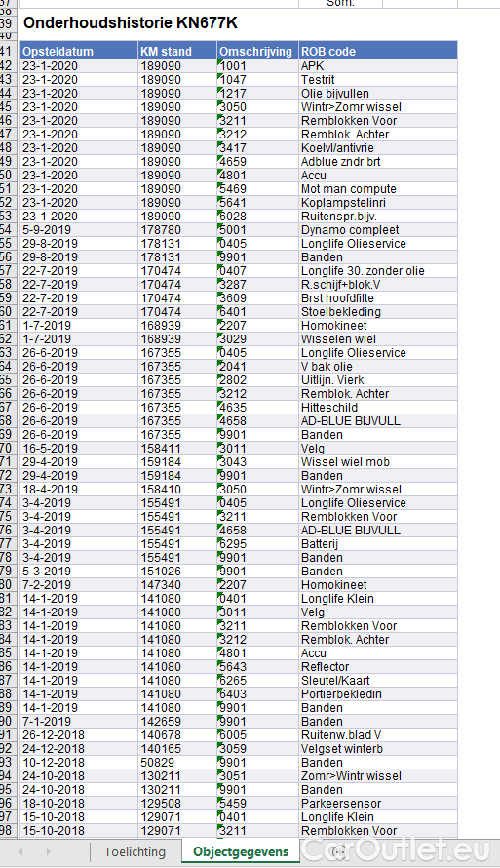
Task: Select the Ruitenspr.bijv. cell
Action: (378, 216)
